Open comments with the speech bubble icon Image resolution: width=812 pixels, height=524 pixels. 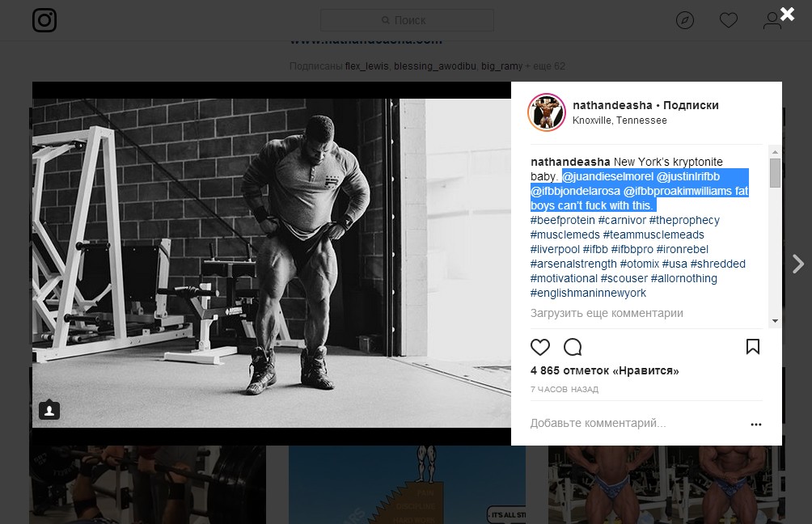pyautogui.click(x=573, y=347)
